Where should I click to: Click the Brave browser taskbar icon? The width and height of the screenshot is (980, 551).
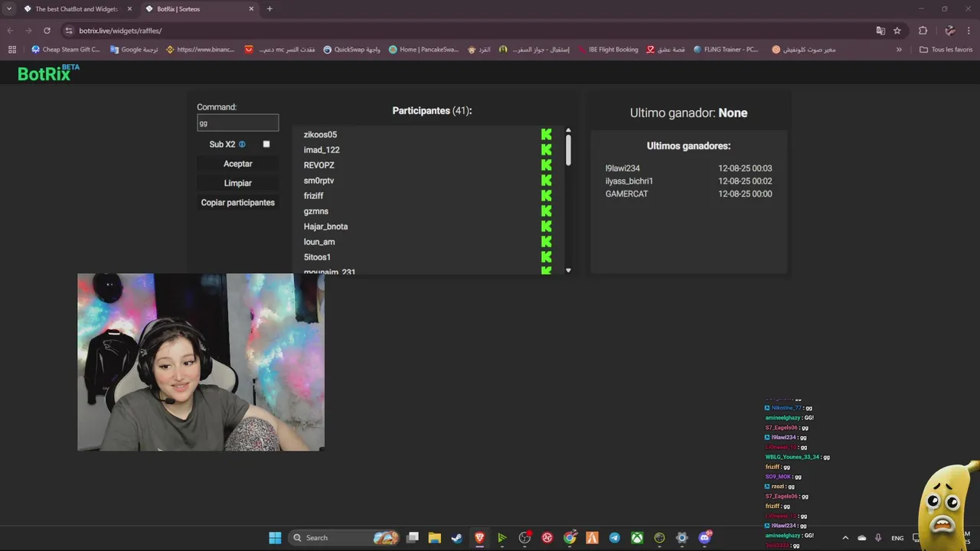[x=479, y=538]
